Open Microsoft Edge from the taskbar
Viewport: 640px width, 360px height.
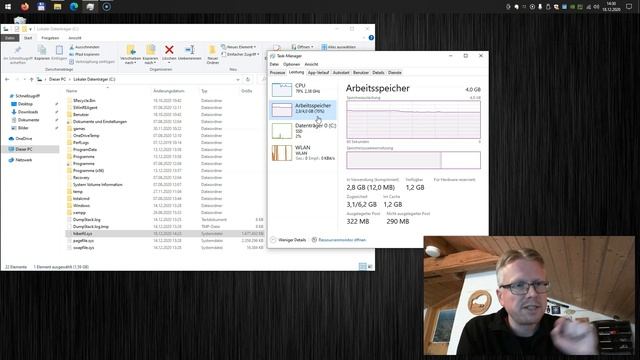[74, 7]
